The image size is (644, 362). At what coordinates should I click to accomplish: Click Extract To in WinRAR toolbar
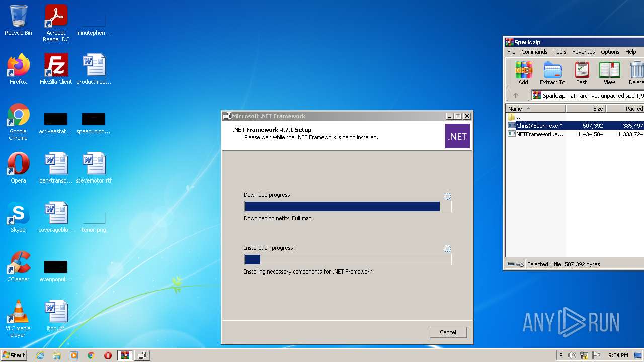(x=552, y=73)
